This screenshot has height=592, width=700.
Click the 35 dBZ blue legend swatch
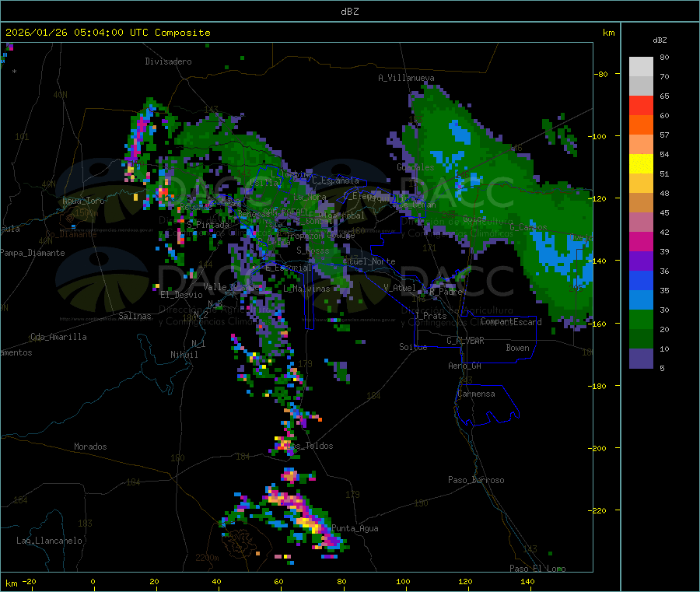click(641, 280)
